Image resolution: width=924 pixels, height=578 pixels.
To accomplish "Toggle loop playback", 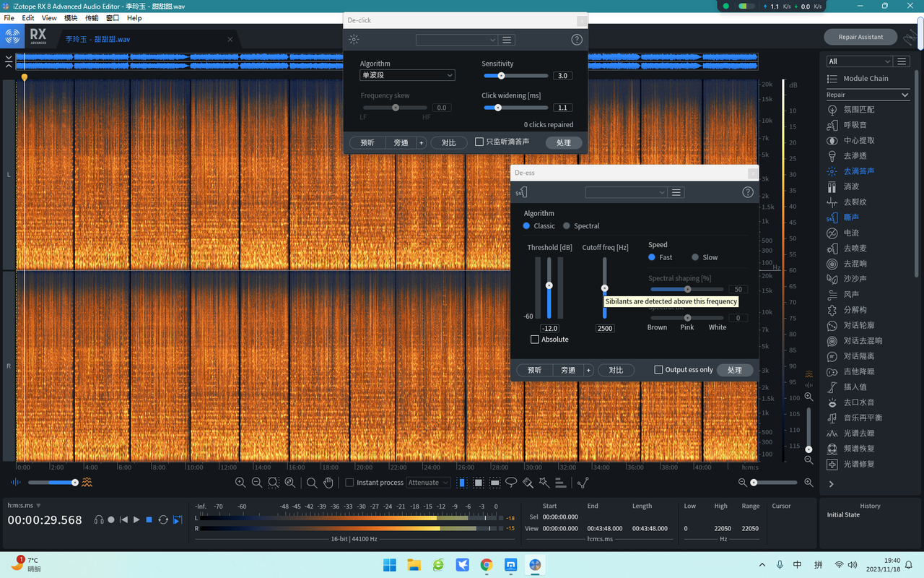I will [x=163, y=519].
